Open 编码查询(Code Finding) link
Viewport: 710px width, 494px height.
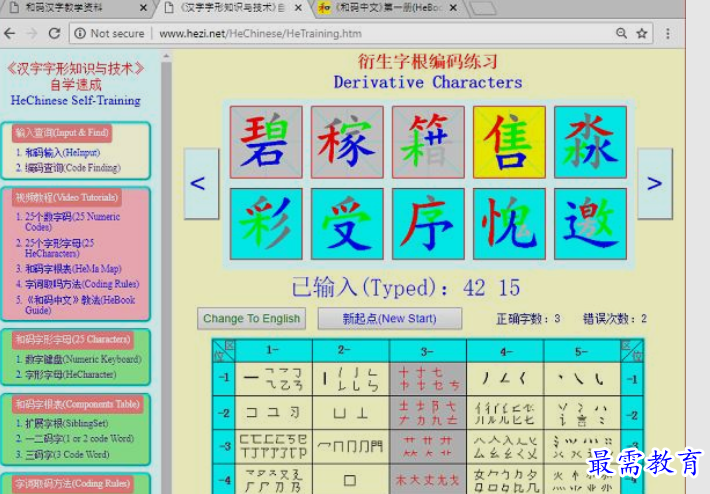(72, 168)
